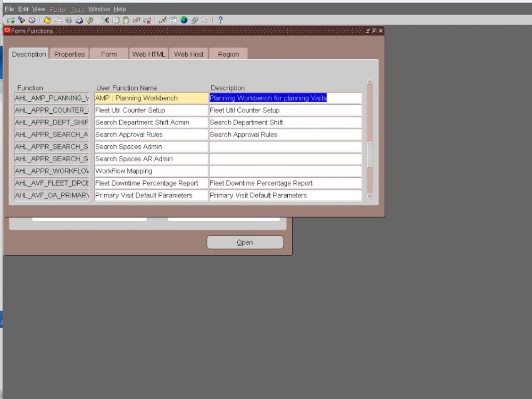Click the Open button

(245, 242)
